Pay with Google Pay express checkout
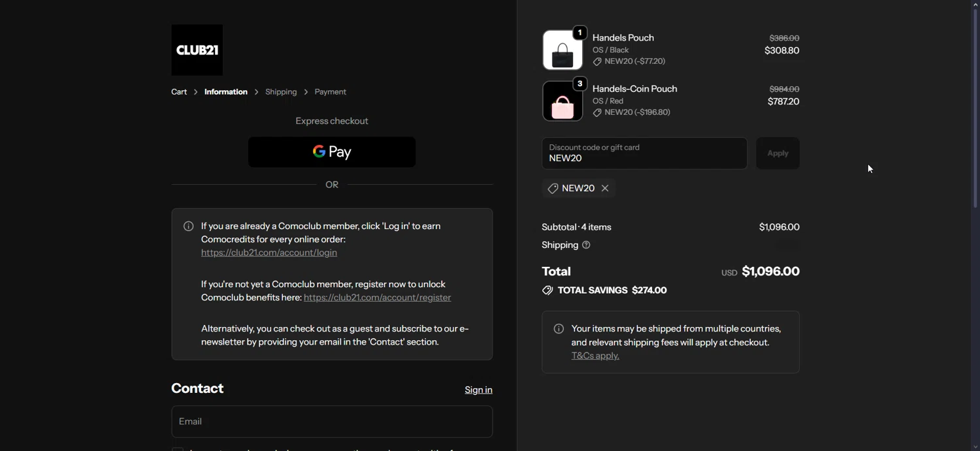This screenshot has width=980, height=451. (332, 152)
